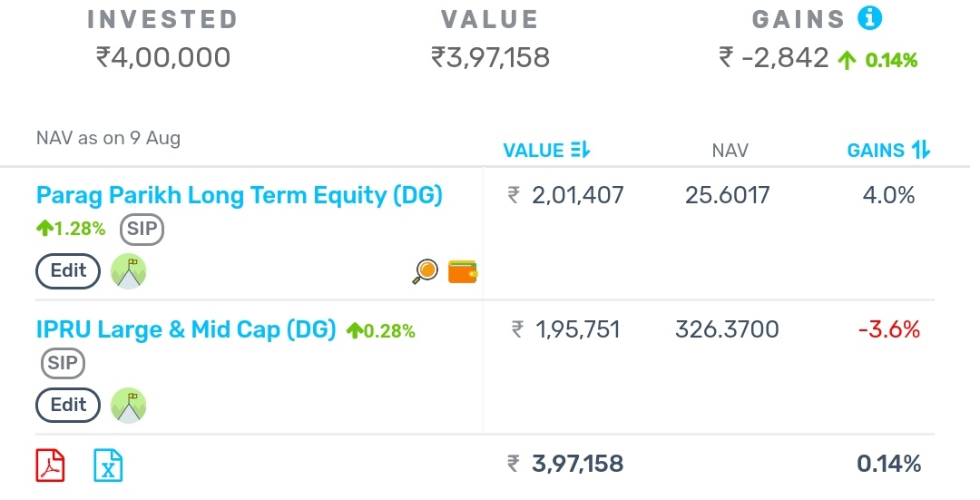The image size is (980, 500).
Task: Open the magnifier icon for Parag Parikh
Action: pos(425,270)
